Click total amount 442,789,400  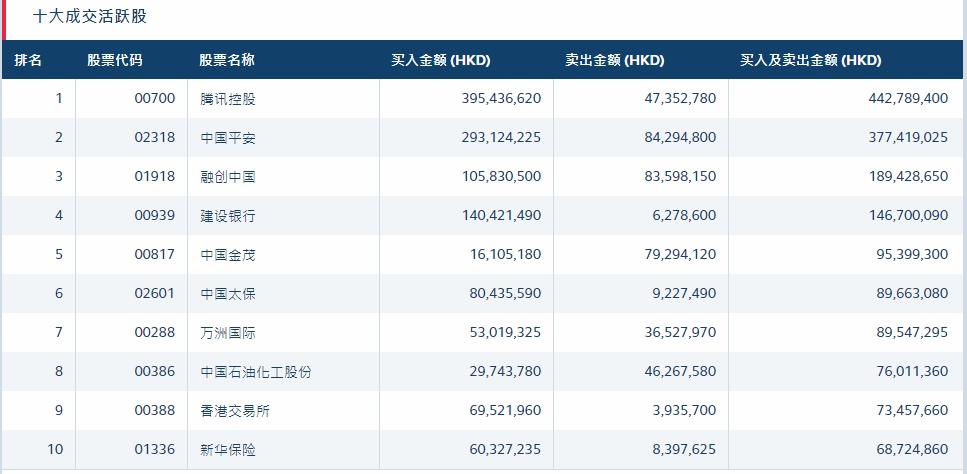pyautogui.click(x=908, y=98)
